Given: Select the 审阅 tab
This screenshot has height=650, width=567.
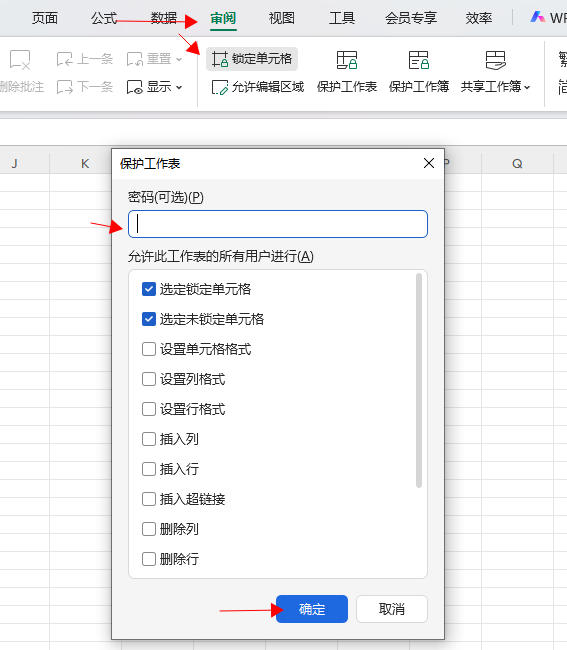Looking at the screenshot, I should point(223,18).
